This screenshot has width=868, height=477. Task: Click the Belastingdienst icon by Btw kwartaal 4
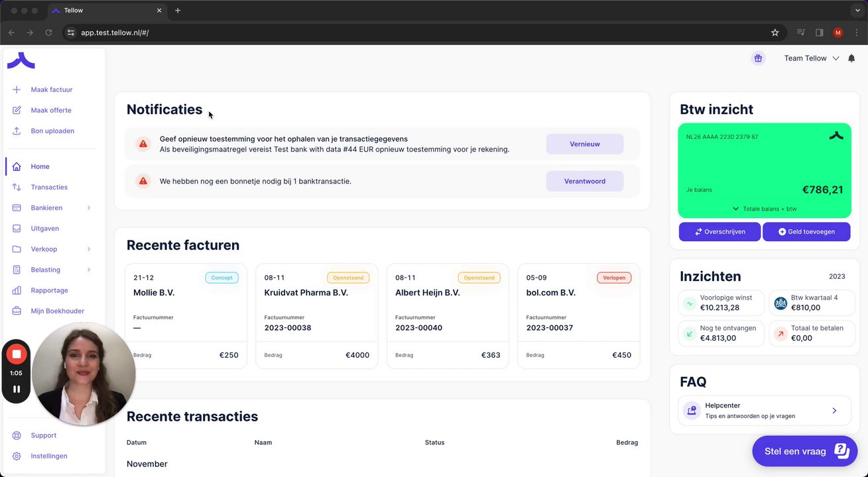(x=780, y=303)
